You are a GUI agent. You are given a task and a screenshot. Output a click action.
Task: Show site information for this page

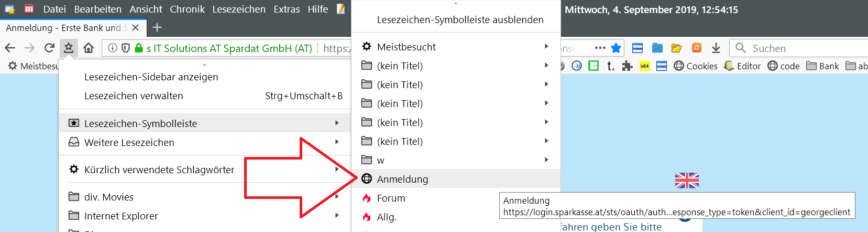[113, 48]
